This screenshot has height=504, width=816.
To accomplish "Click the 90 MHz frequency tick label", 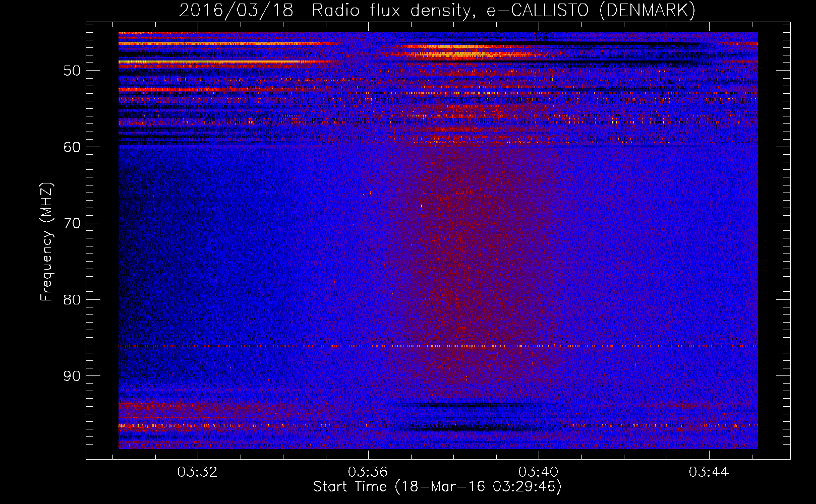I will [x=72, y=376].
